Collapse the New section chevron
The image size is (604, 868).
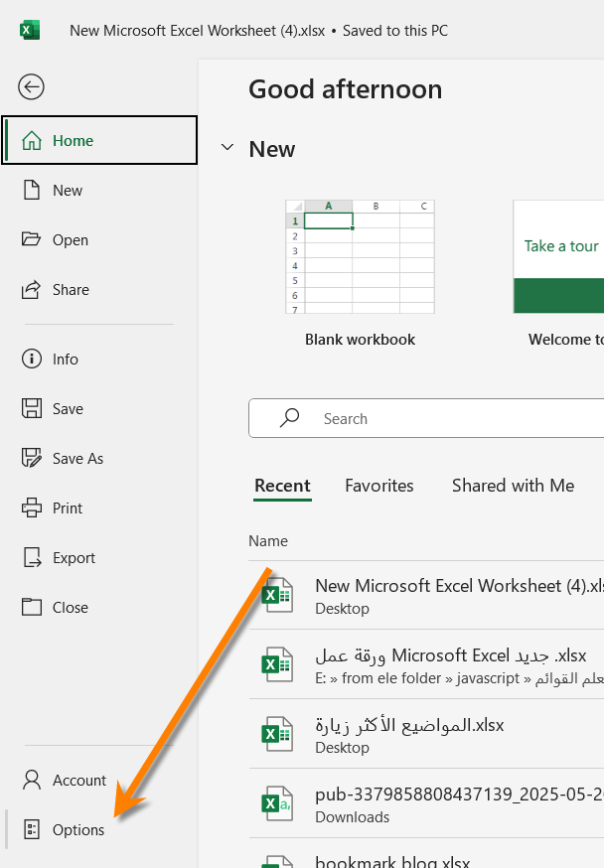226,147
